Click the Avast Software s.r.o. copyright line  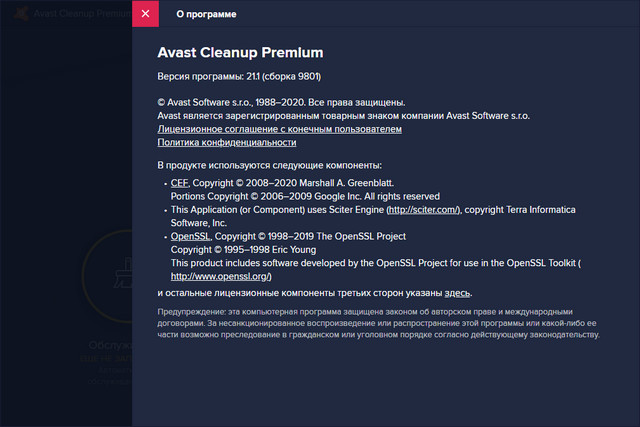pyautogui.click(x=281, y=102)
